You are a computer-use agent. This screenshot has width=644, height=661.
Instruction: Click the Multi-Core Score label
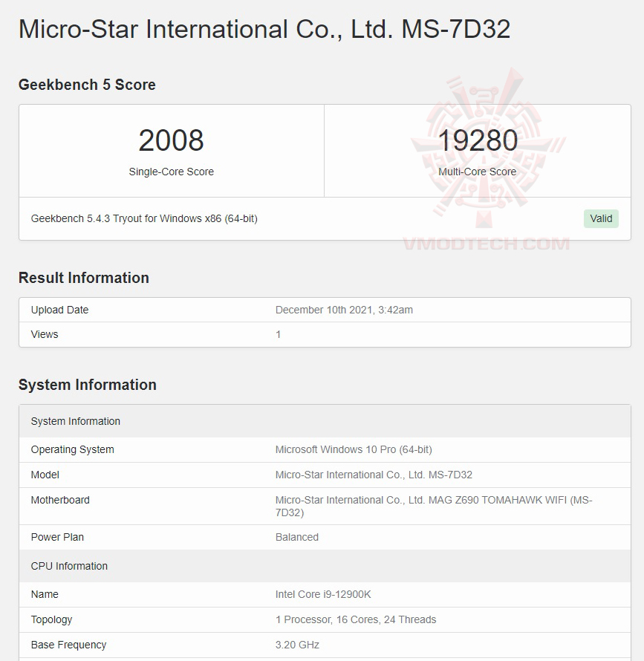point(478,172)
